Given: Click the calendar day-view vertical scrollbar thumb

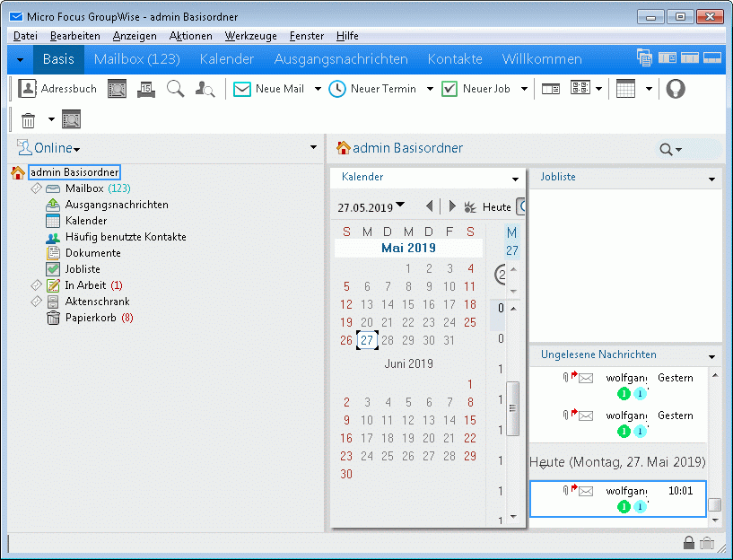Looking at the screenshot, I should pos(513,408).
